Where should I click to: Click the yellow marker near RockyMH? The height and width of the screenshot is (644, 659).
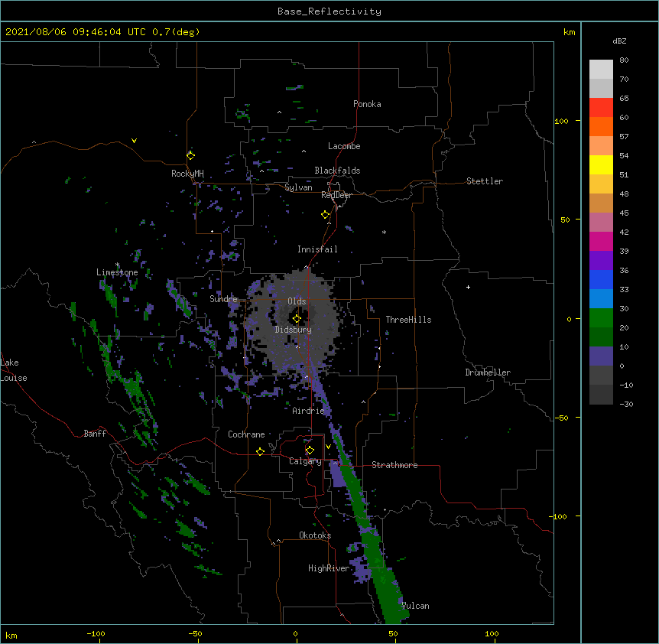[190, 155]
